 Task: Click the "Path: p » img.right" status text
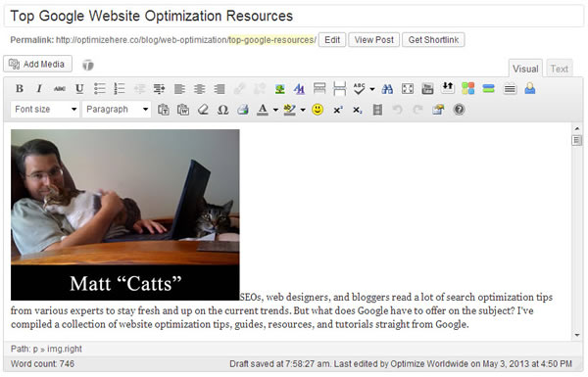(46, 349)
